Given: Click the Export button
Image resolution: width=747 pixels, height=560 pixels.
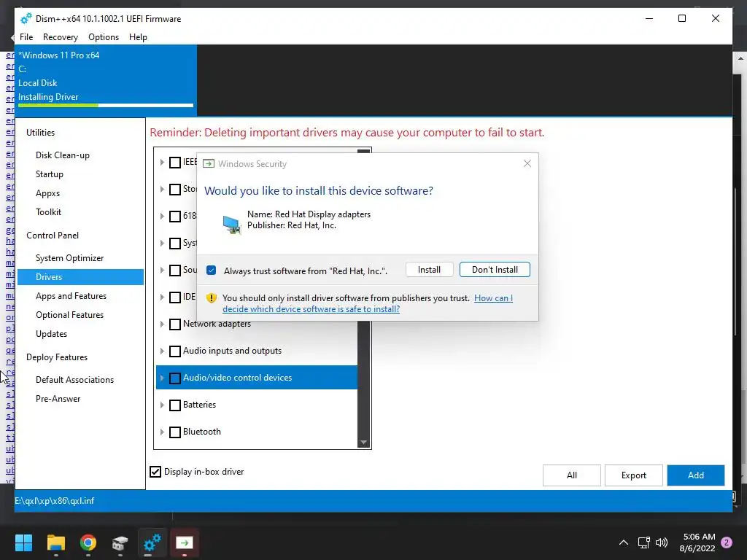Looking at the screenshot, I should pos(634,475).
